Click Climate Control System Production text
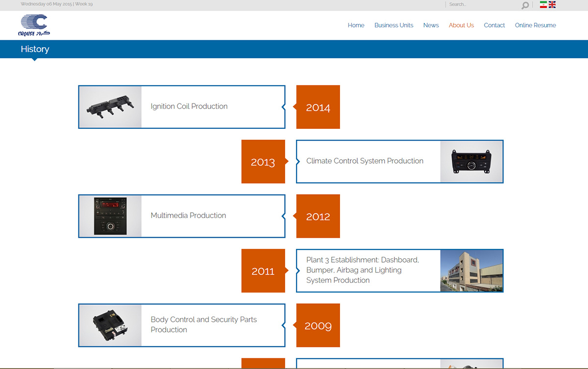This screenshot has width=588, height=369. 365,161
